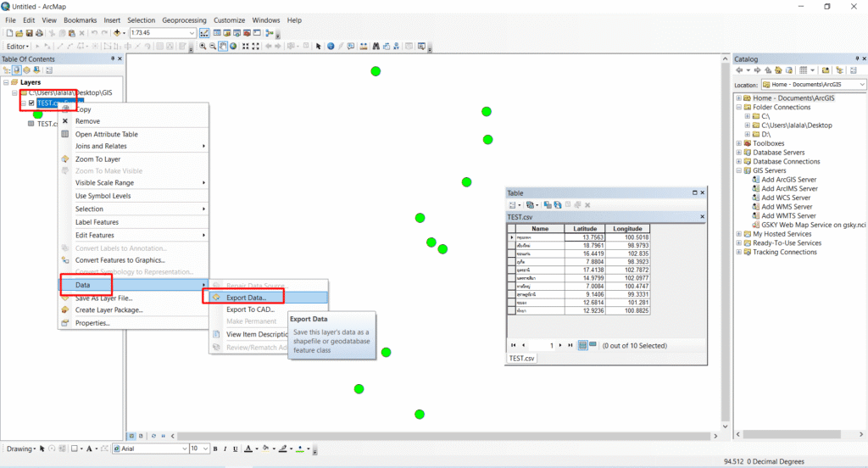Show selected records in Table window
The image size is (868, 468).
[593, 344]
